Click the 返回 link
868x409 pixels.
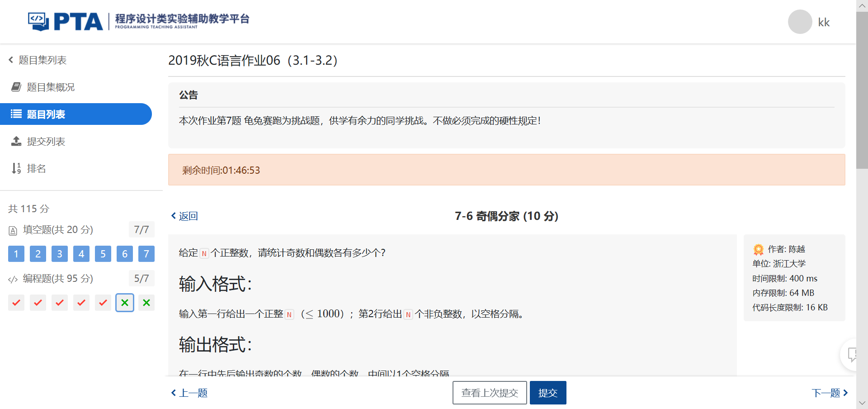[x=184, y=216]
